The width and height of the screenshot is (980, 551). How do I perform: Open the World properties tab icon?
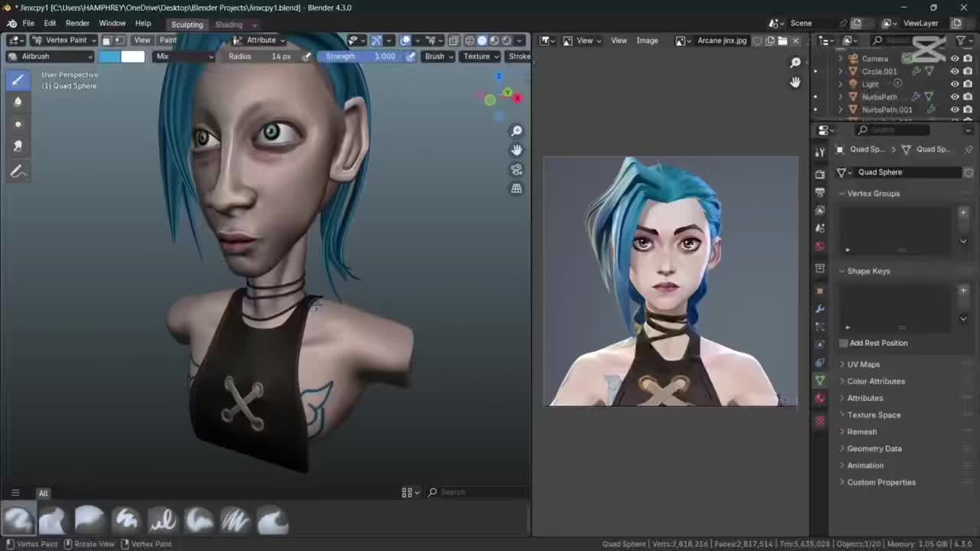click(x=820, y=246)
